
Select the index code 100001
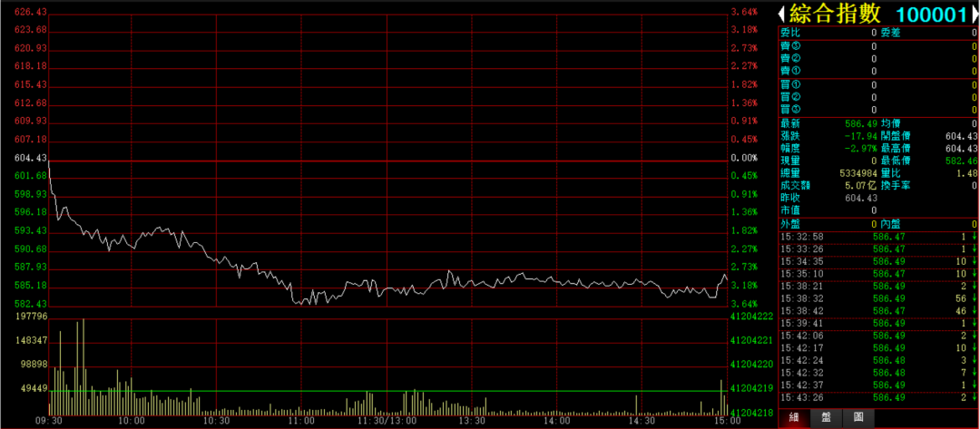pyautogui.click(x=932, y=14)
